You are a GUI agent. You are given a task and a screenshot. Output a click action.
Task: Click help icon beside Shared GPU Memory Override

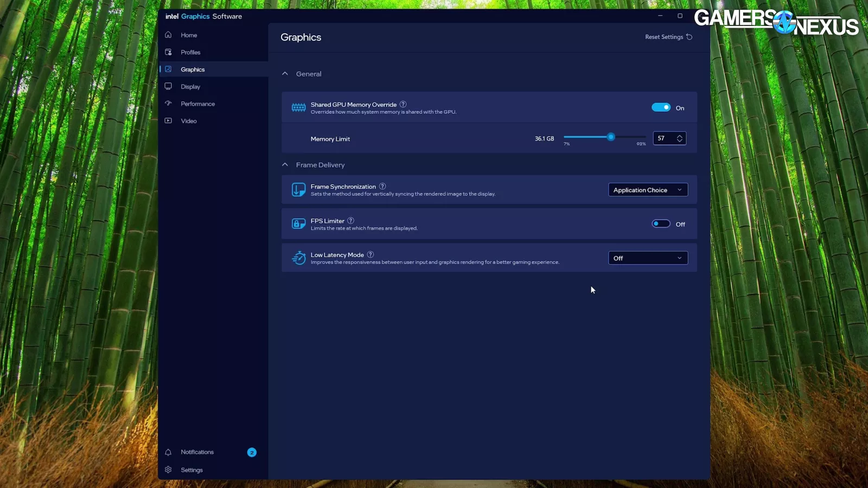[x=403, y=104]
